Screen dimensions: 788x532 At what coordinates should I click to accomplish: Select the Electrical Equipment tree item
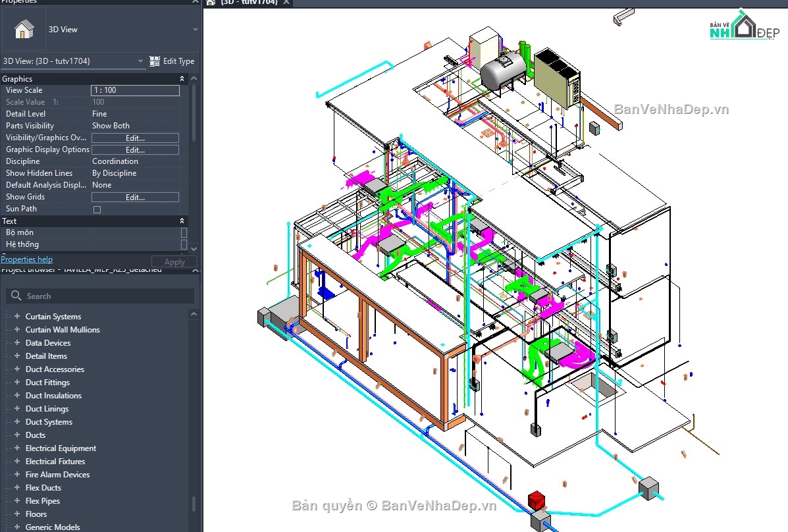[x=61, y=448]
